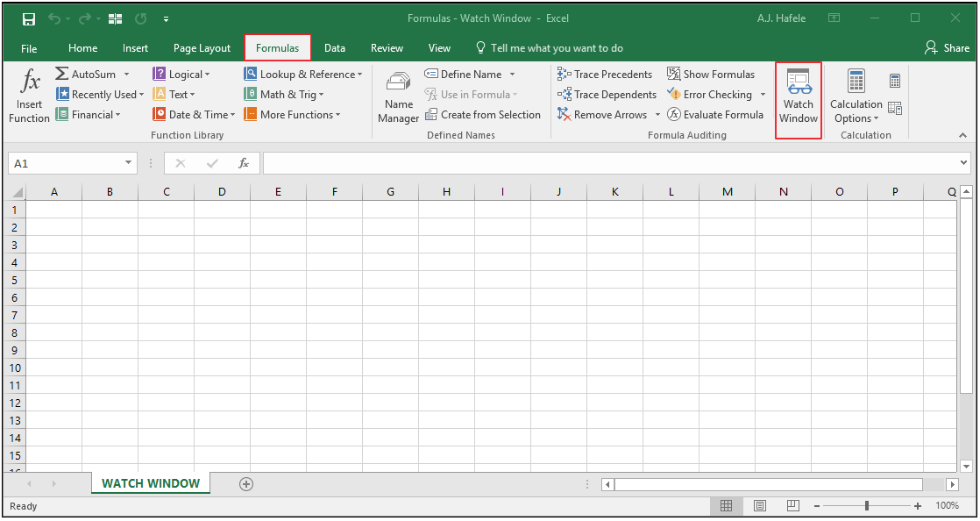980x521 pixels.
Task: Redo the last action
Action: point(85,18)
